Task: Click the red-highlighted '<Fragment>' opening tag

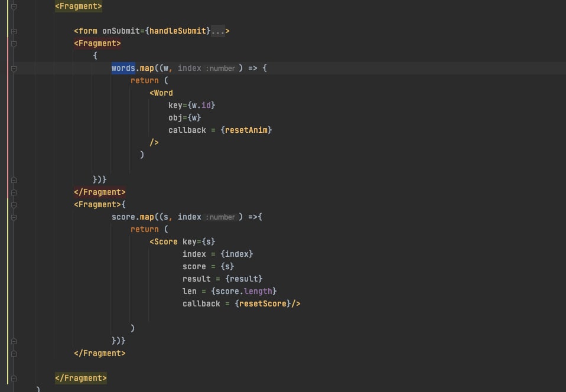Action: (97, 43)
